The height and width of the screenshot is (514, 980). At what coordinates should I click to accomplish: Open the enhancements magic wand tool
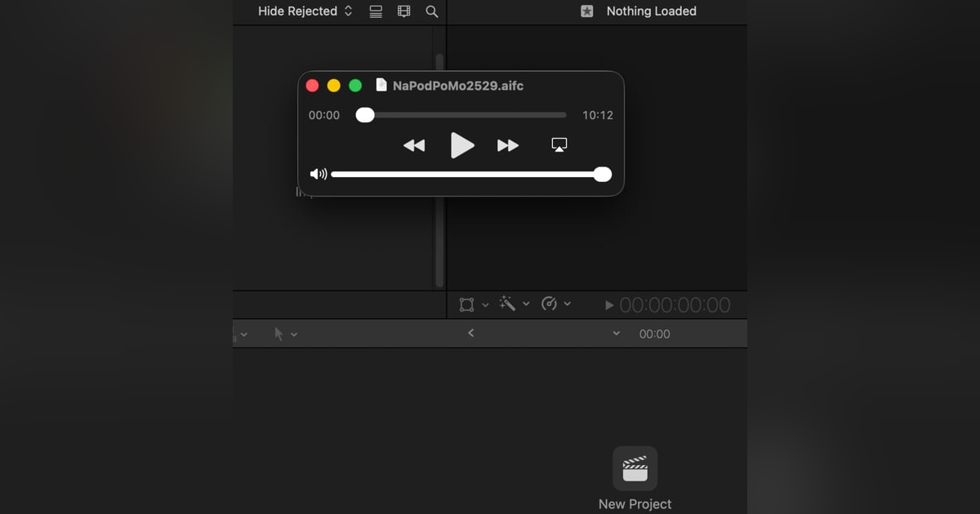[x=508, y=303]
